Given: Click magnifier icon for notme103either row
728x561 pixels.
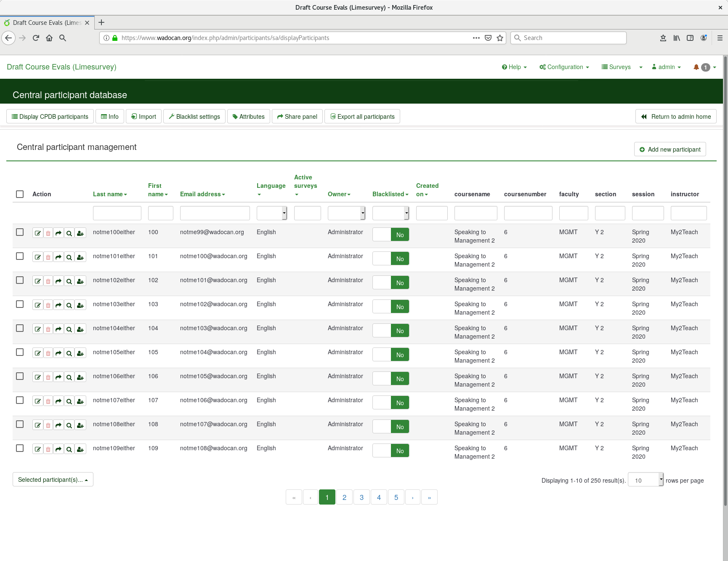Looking at the screenshot, I should tap(69, 305).
